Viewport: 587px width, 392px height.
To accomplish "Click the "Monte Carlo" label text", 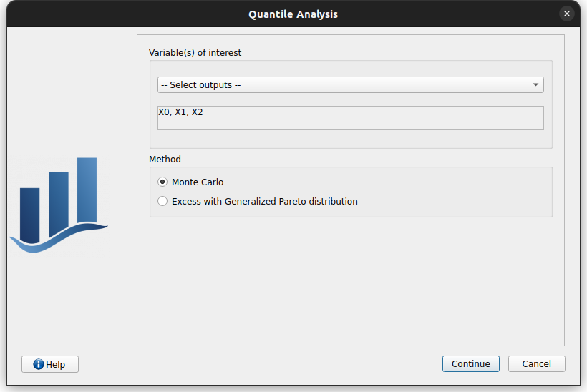I will 198,182.
